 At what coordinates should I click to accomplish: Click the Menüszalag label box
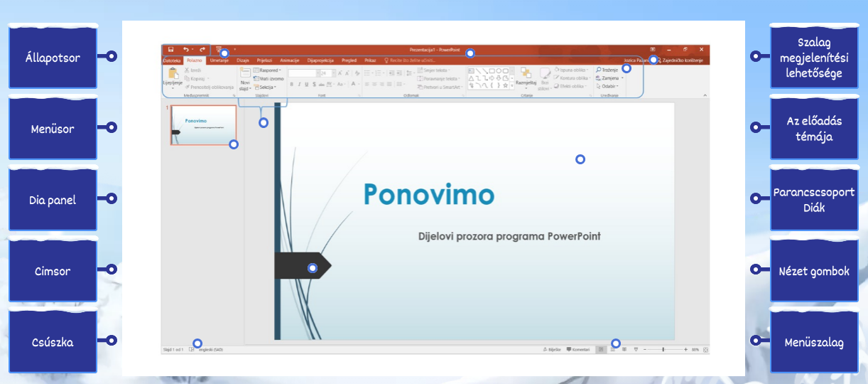click(x=814, y=342)
